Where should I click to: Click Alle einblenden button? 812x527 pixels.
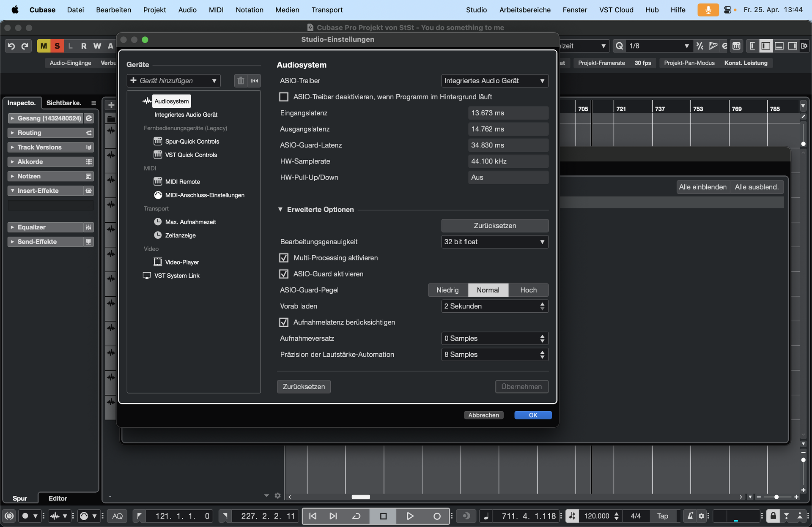pyautogui.click(x=702, y=187)
